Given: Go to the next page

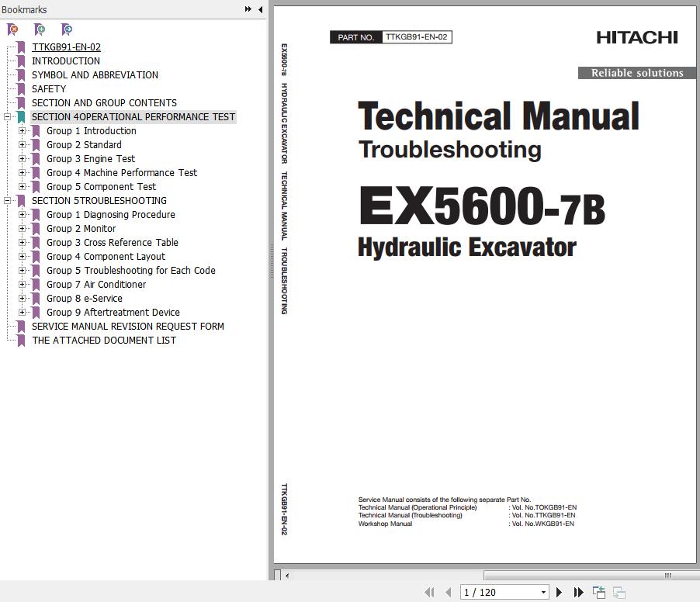Looking at the screenshot, I should coord(559,592).
